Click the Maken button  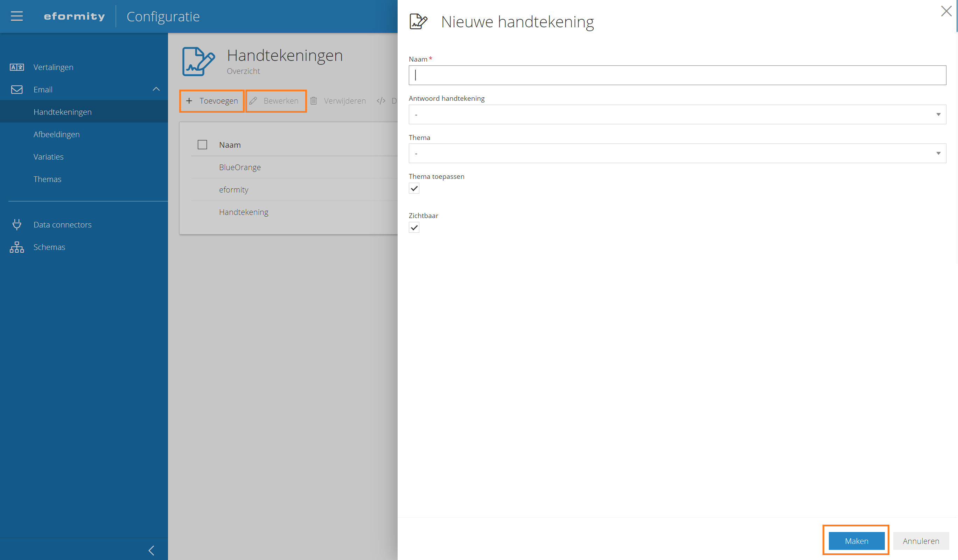coord(856,541)
